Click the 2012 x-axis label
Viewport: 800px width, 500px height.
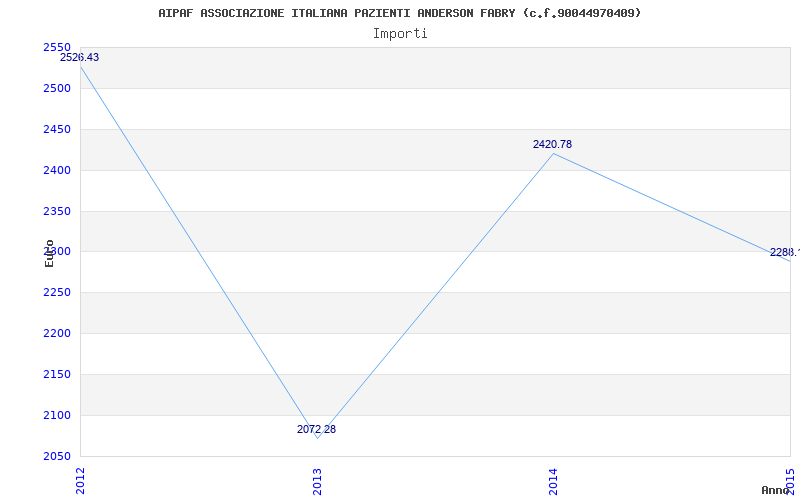[x=80, y=480]
